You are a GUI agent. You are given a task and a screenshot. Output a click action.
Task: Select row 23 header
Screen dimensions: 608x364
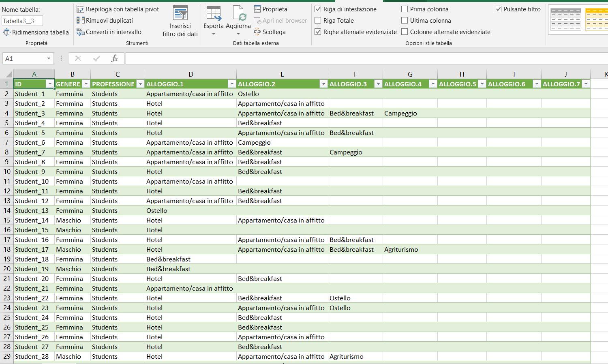tap(7, 298)
